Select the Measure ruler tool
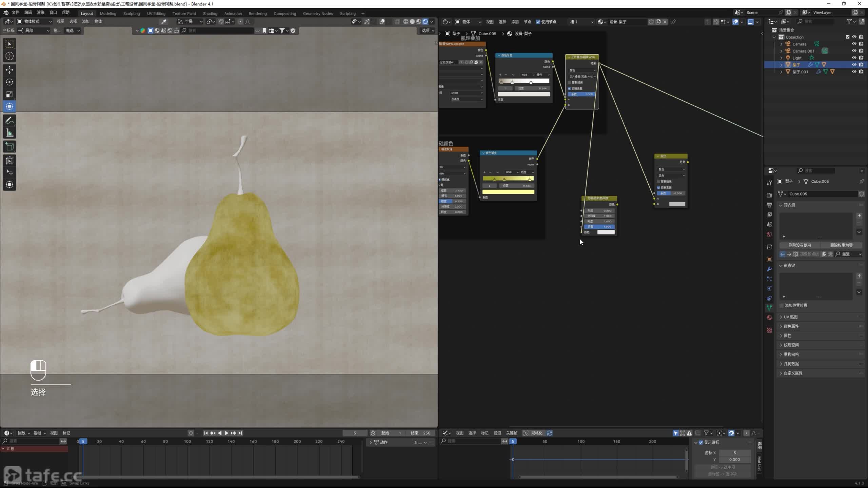The image size is (868, 488). (9, 133)
